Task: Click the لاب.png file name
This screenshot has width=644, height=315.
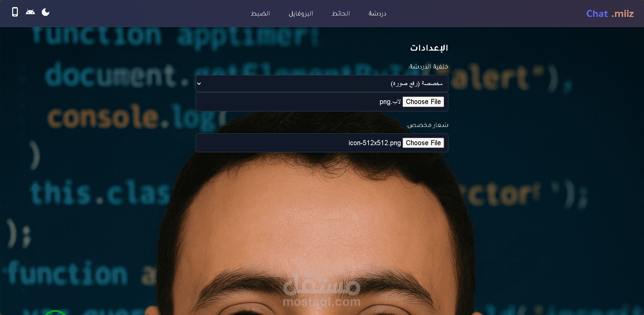Action: tap(390, 102)
